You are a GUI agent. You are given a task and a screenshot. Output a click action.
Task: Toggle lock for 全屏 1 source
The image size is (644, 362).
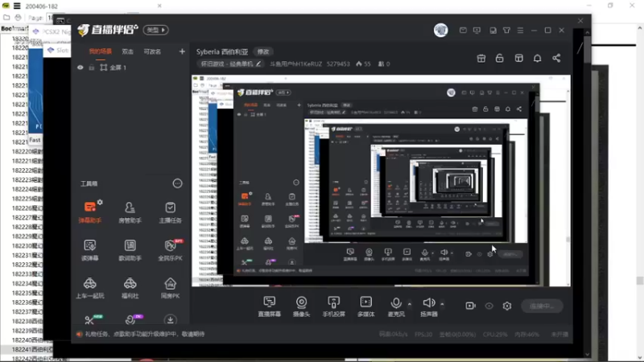point(92,68)
